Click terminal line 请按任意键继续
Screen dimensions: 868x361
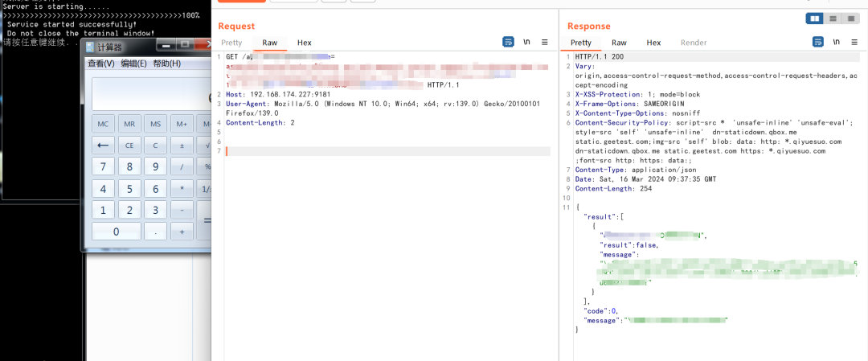[x=36, y=42]
